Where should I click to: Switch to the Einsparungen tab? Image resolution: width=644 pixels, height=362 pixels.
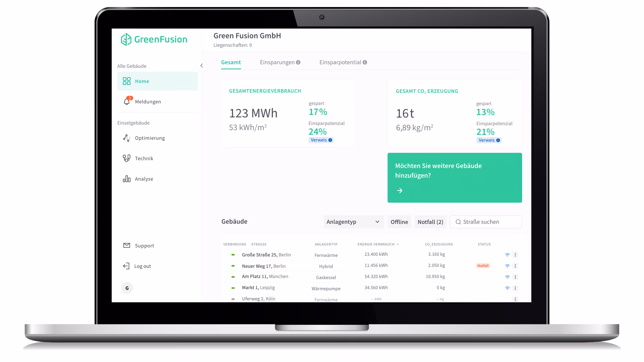click(278, 62)
